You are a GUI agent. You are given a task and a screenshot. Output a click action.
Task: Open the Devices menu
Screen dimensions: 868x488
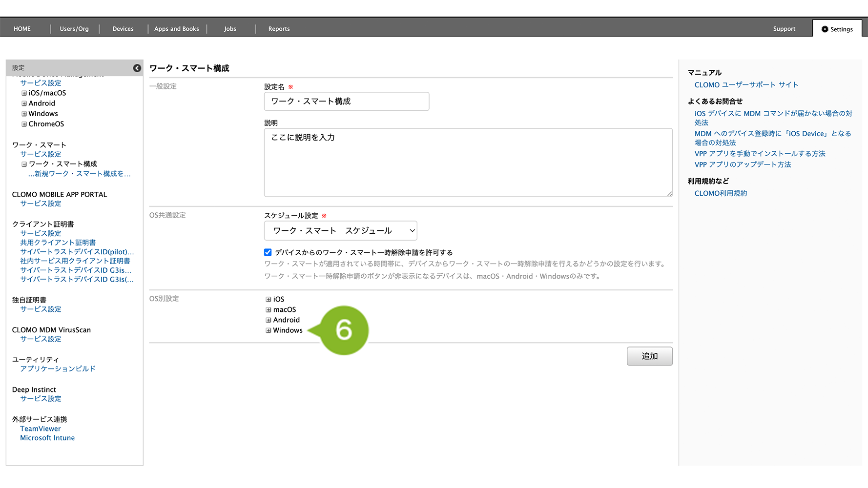click(123, 29)
